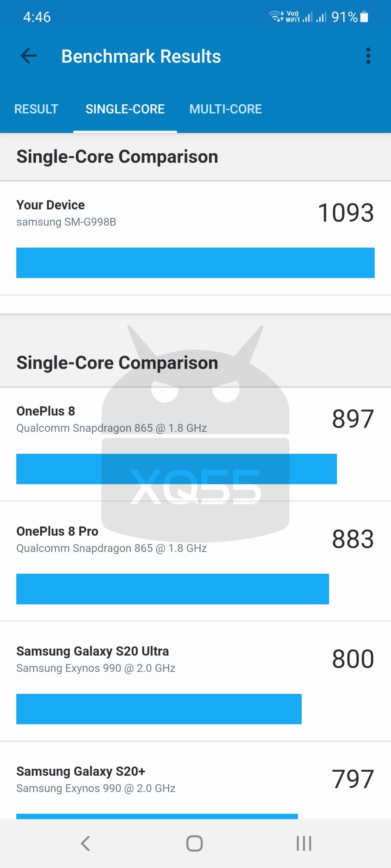Viewport: 391px width, 868px height.
Task: Tap the Galaxy S20 Ultra score bar
Action: (x=159, y=709)
